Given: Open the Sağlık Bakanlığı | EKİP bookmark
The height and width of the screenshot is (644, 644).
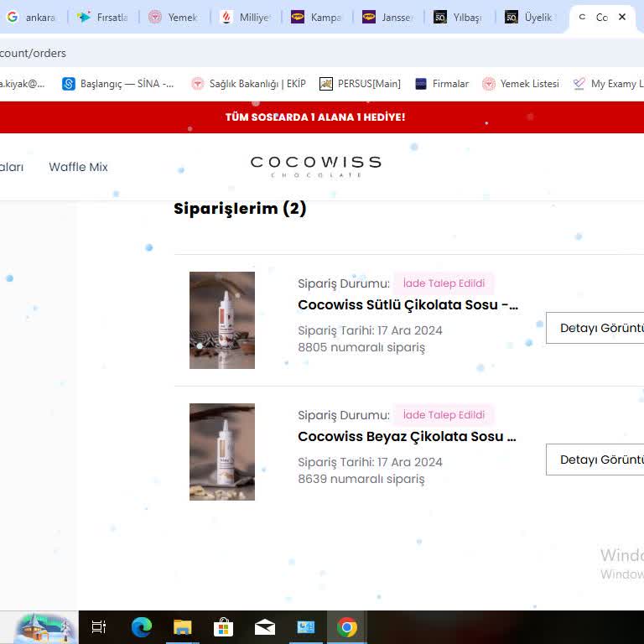Looking at the screenshot, I should (248, 84).
